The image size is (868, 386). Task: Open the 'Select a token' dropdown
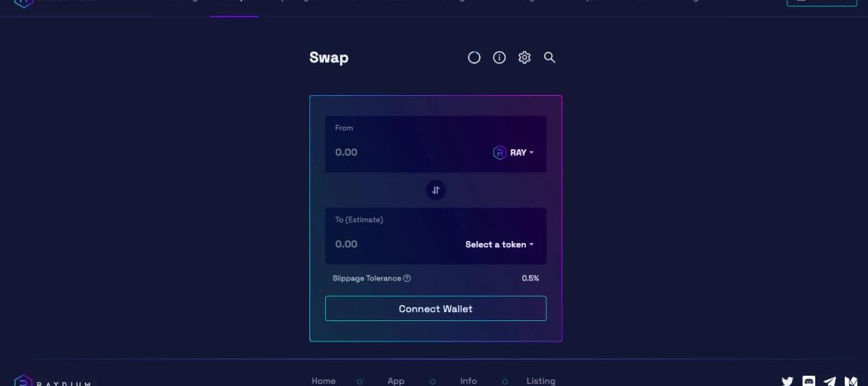point(499,244)
